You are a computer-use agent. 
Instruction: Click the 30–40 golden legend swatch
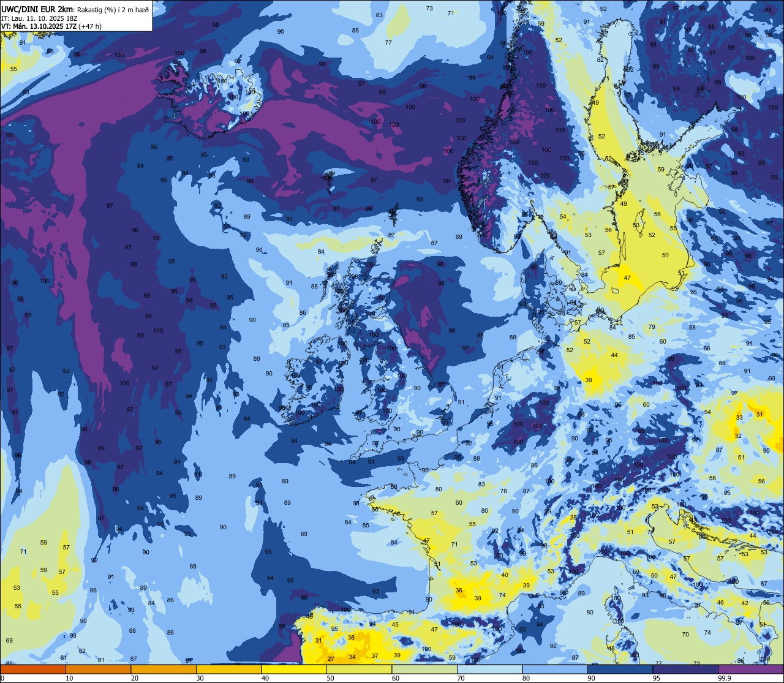point(228,669)
